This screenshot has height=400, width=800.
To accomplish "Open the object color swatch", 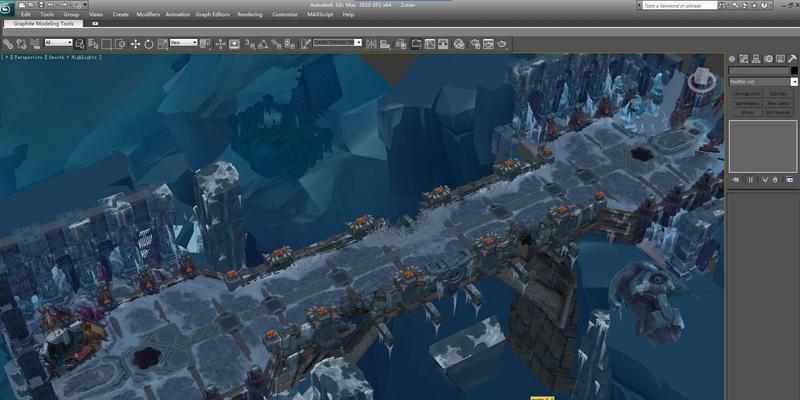I will click(x=794, y=70).
